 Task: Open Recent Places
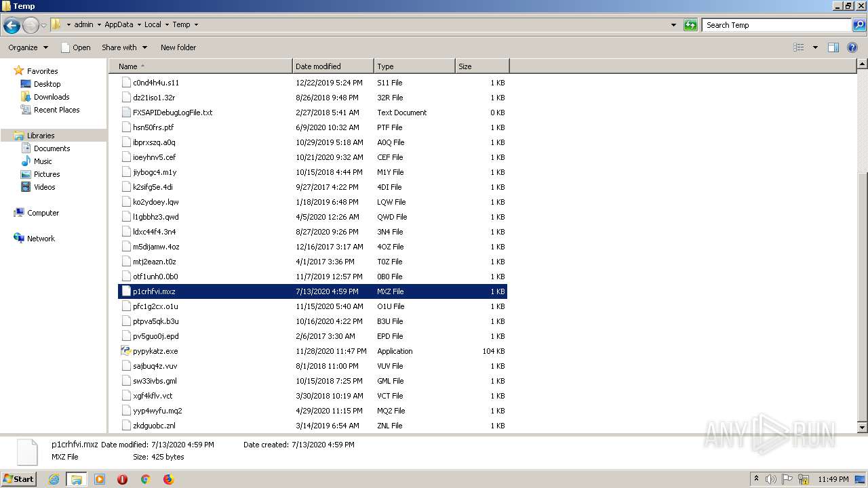(x=56, y=110)
